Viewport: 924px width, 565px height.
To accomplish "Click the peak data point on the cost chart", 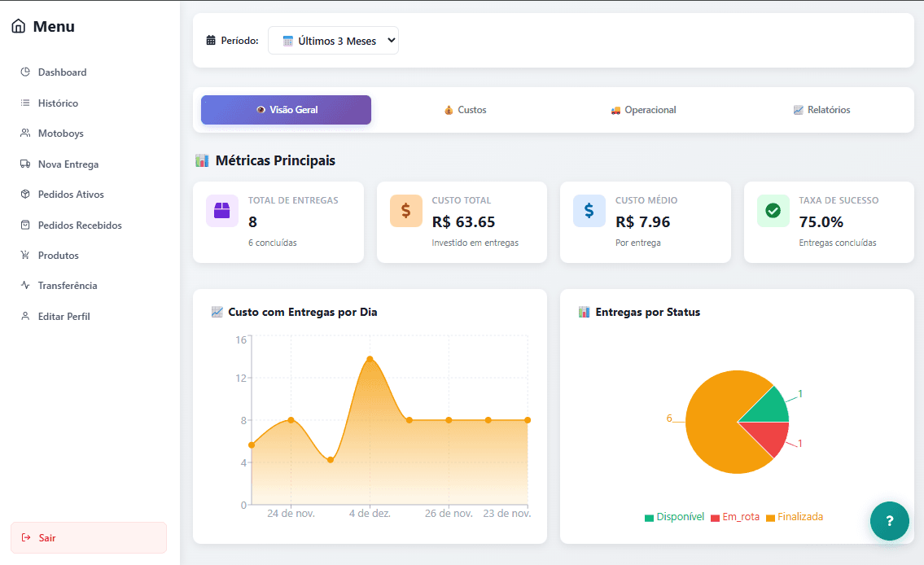I will pyautogui.click(x=370, y=359).
